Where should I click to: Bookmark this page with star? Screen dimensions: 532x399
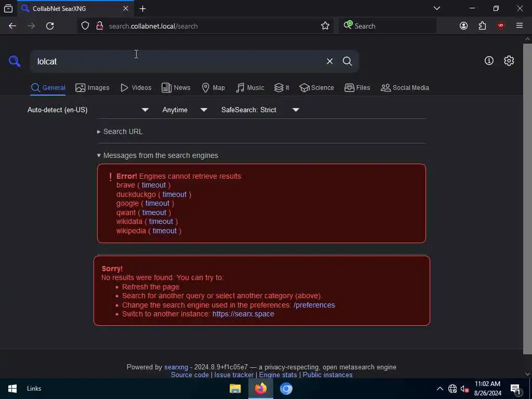point(325,26)
